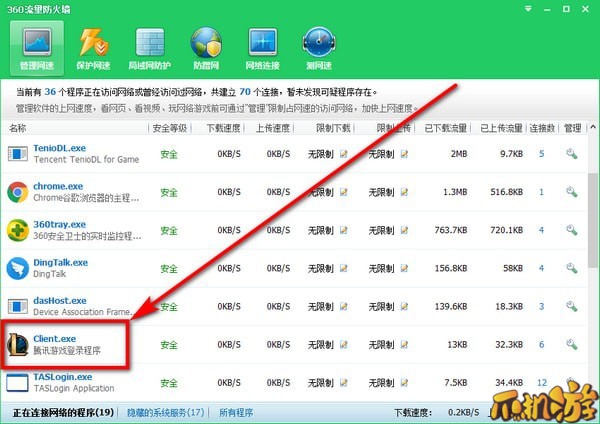Click the Client.exe League icon
Image resolution: width=600 pixels, height=424 pixels.
click(x=18, y=345)
